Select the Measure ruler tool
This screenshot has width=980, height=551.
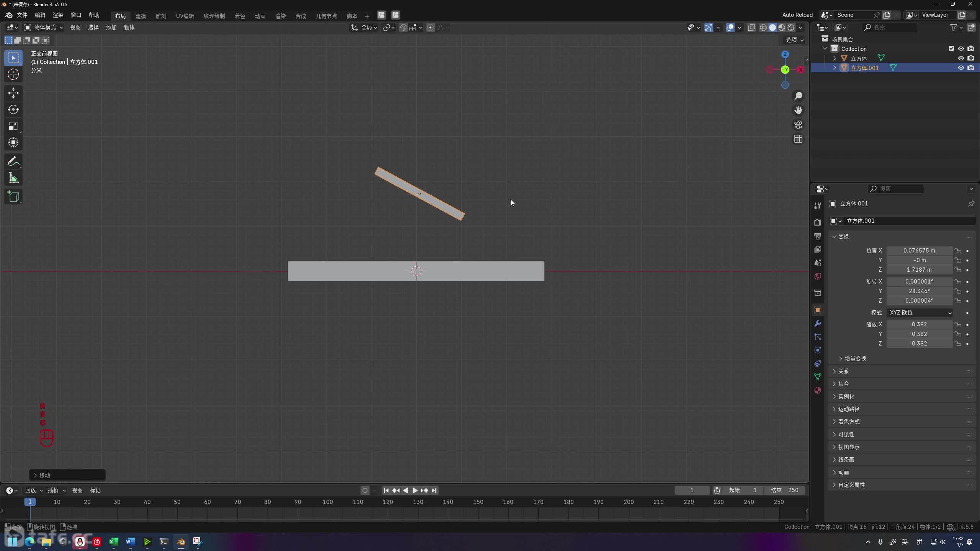(13, 178)
